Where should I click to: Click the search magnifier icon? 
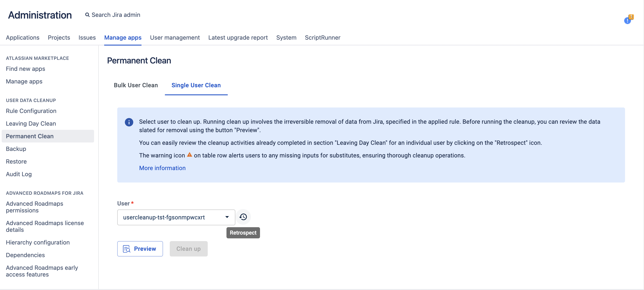tap(87, 15)
